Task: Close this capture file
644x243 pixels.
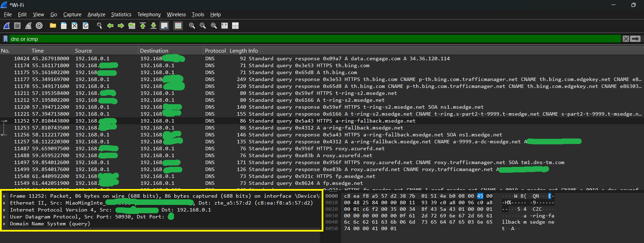Action: 75,26
